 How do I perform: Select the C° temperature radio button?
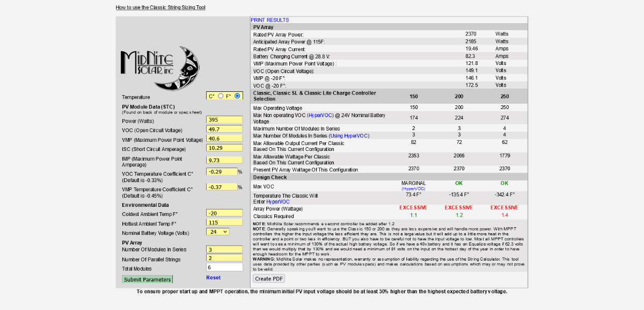click(x=221, y=96)
